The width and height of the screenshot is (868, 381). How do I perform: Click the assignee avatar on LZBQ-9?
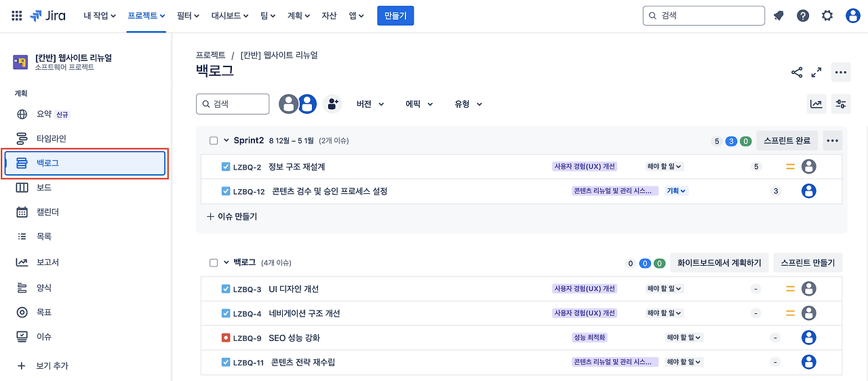point(808,338)
